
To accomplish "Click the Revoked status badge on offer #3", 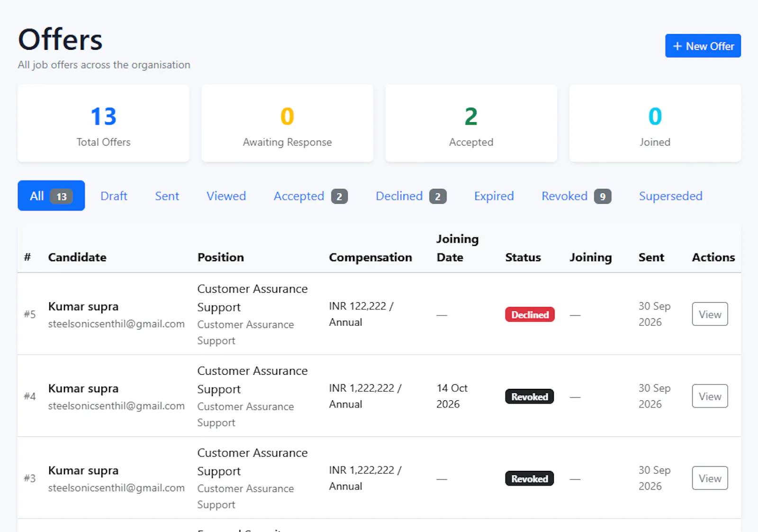I will pos(529,478).
